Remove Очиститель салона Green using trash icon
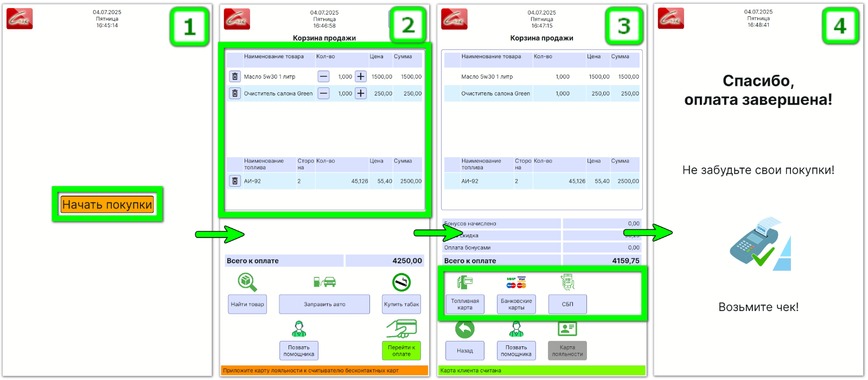Viewport: 868px width, 380px height. click(235, 93)
